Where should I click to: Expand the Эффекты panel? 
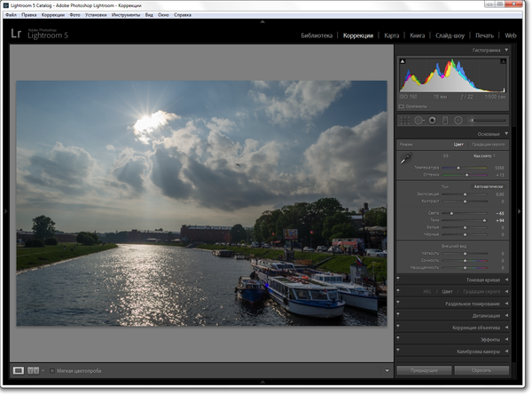click(x=506, y=339)
